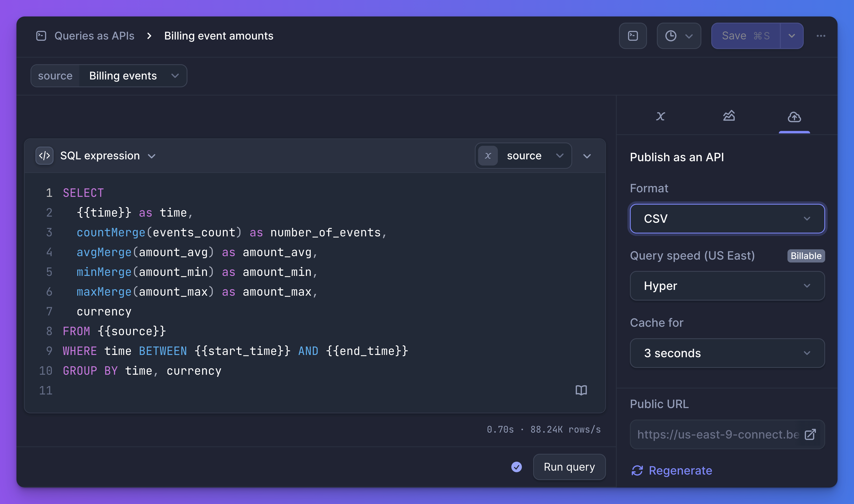Screen dimensions: 854x504
Task: Open the Cache for 3 seconds dropdown
Action: coord(727,353)
